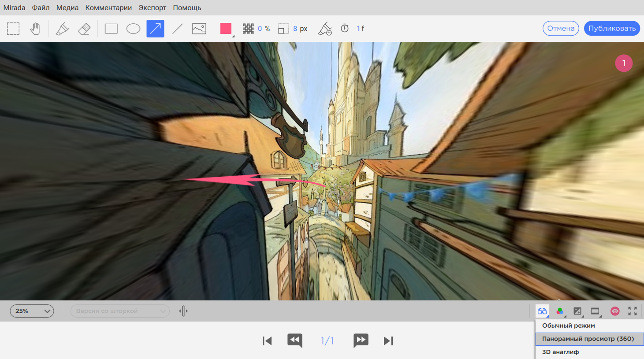Activate the hand pan tool
Image resolution: width=644 pixels, height=359 pixels.
(x=35, y=29)
